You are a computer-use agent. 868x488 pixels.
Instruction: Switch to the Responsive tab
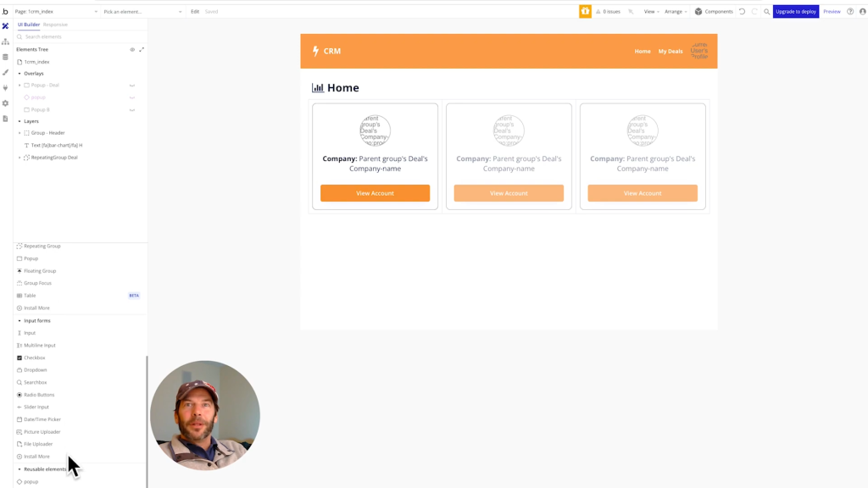pyautogui.click(x=55, y=25)
